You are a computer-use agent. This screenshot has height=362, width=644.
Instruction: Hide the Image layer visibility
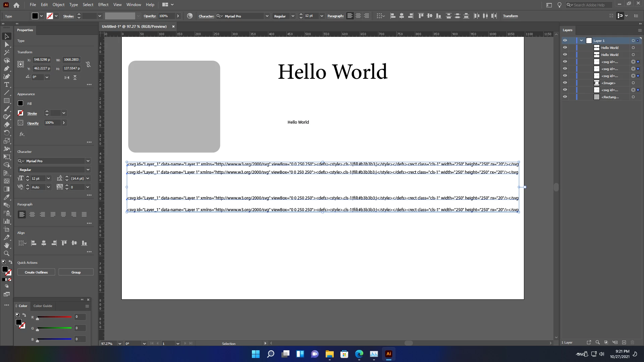(x=565, y=83)
